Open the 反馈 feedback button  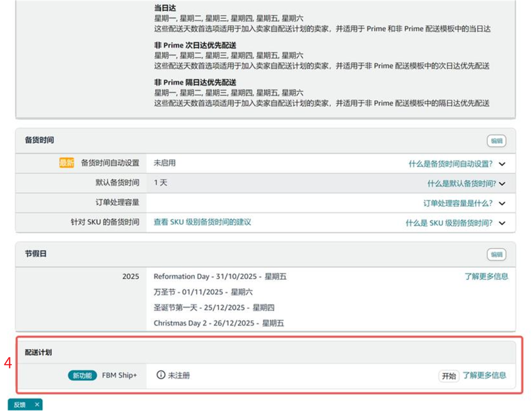click(x=20, y=405)
